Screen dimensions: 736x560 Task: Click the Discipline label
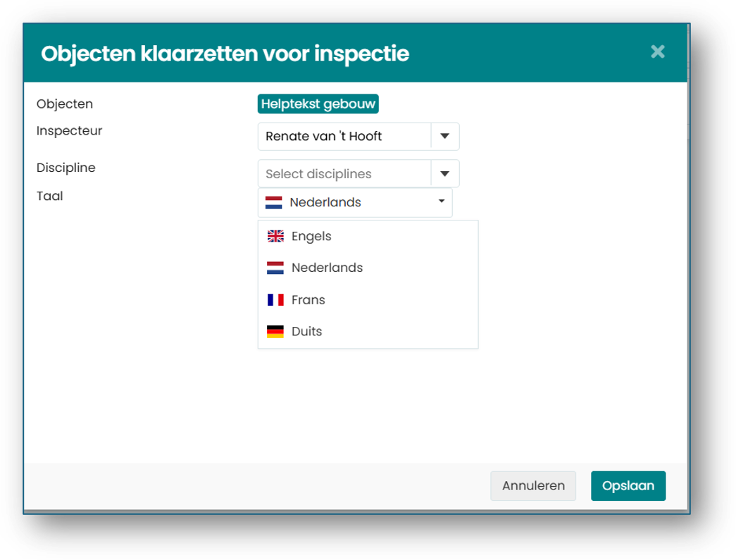pos(66,168)
